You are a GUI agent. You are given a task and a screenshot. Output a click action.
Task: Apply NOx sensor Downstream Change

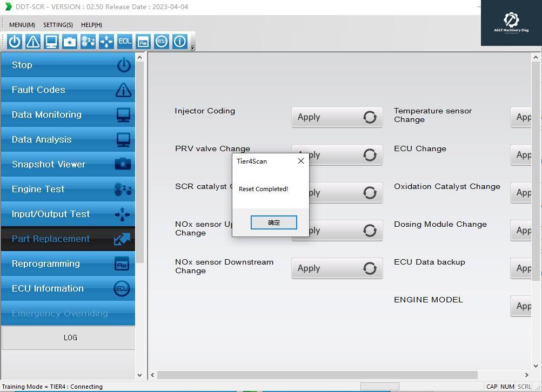337,268
